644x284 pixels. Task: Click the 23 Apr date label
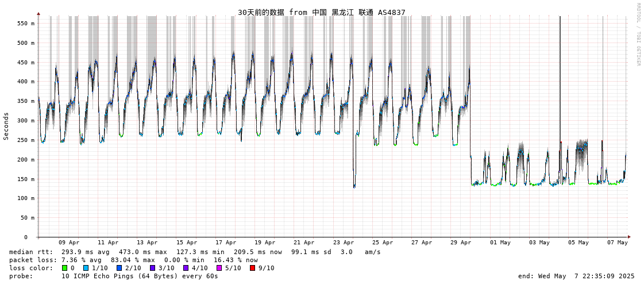(x=344, y=243)
